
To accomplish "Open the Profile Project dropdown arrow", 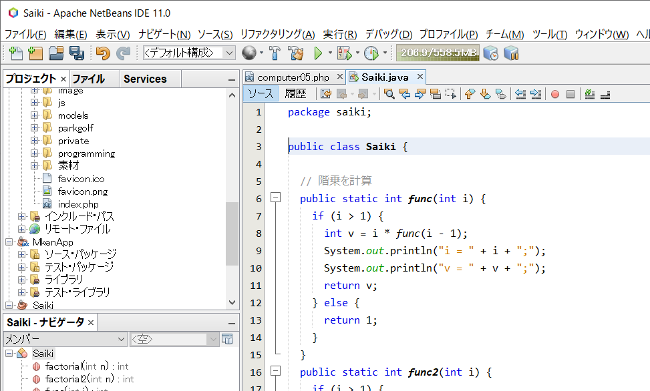I will [x=385, y=53].
